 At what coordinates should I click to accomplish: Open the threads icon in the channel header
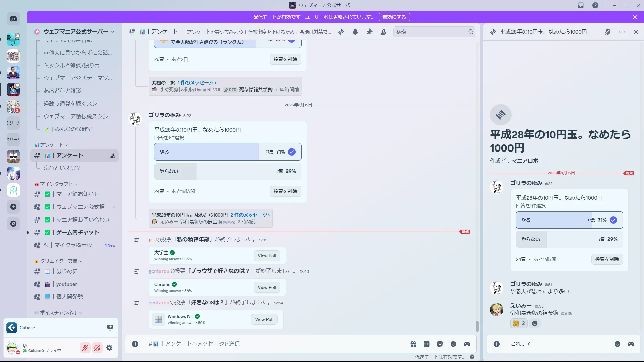[x=341, y=32]
